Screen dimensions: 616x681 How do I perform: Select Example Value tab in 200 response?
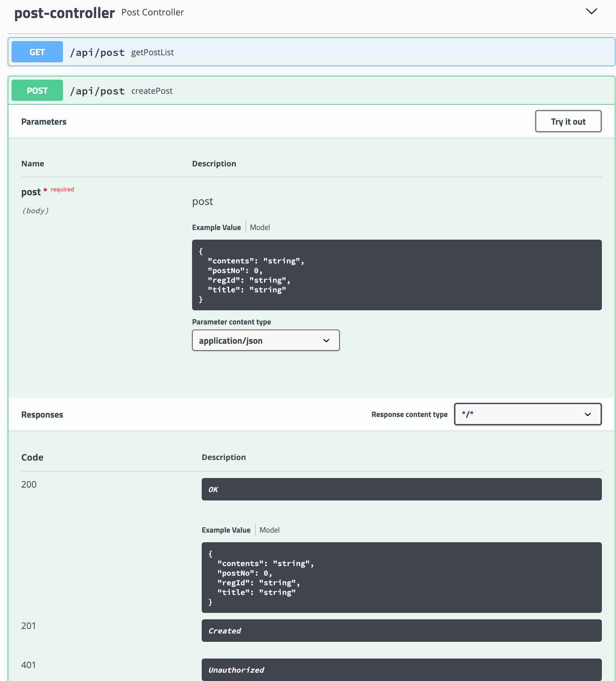point(225,530)
